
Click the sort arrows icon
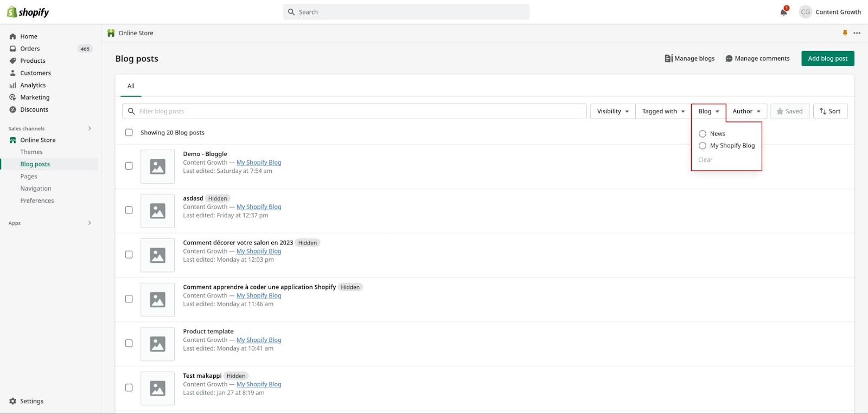coord(823,111)
